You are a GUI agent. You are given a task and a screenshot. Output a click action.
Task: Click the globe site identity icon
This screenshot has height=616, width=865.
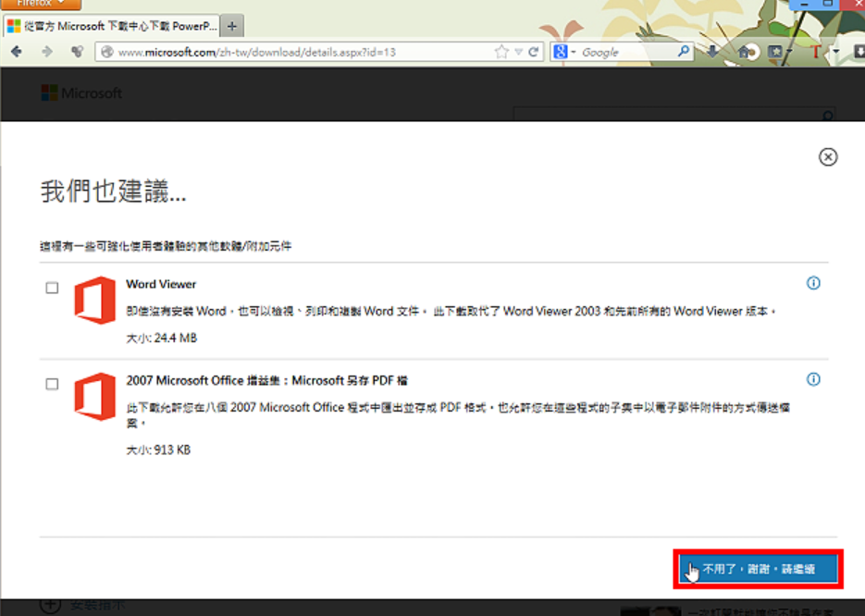point(107,52)
